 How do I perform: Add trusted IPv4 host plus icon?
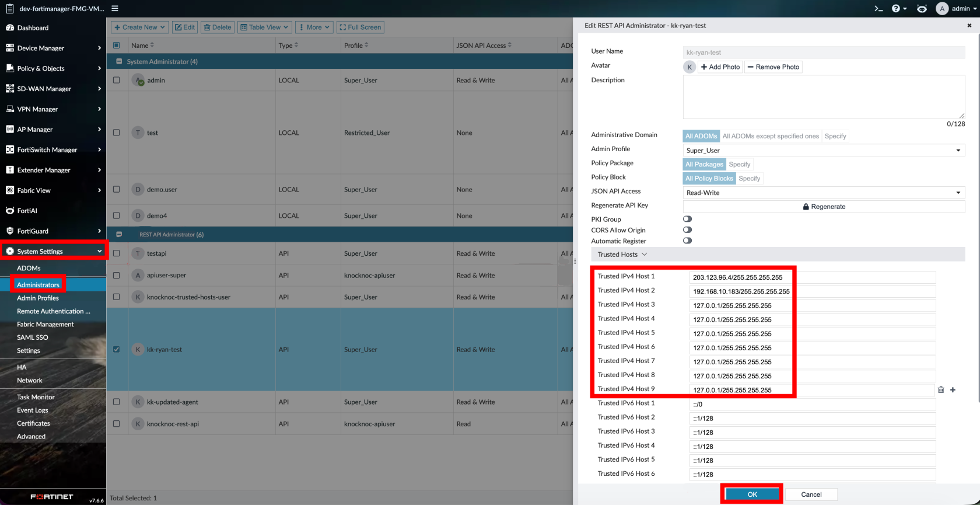coord(953,390)
